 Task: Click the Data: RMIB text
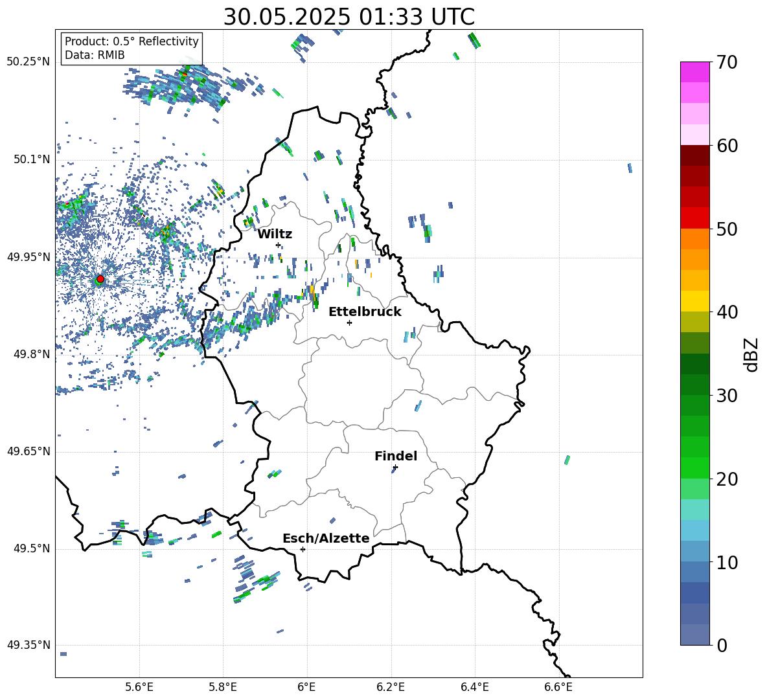click(95, 55)
